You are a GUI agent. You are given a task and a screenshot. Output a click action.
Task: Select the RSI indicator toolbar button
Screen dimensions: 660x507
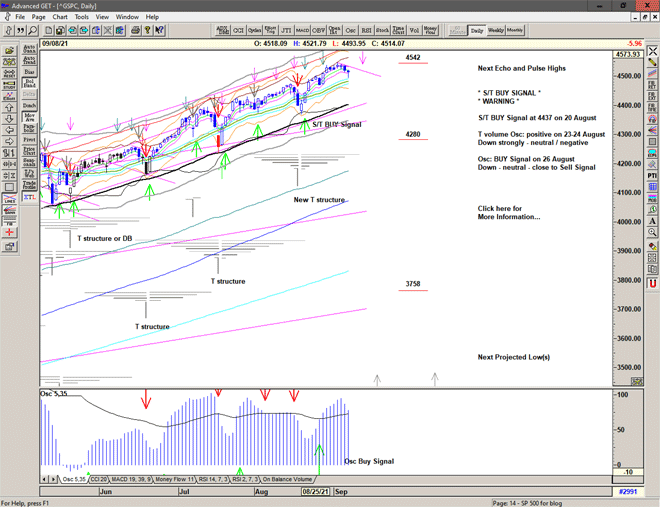(365, 30)
